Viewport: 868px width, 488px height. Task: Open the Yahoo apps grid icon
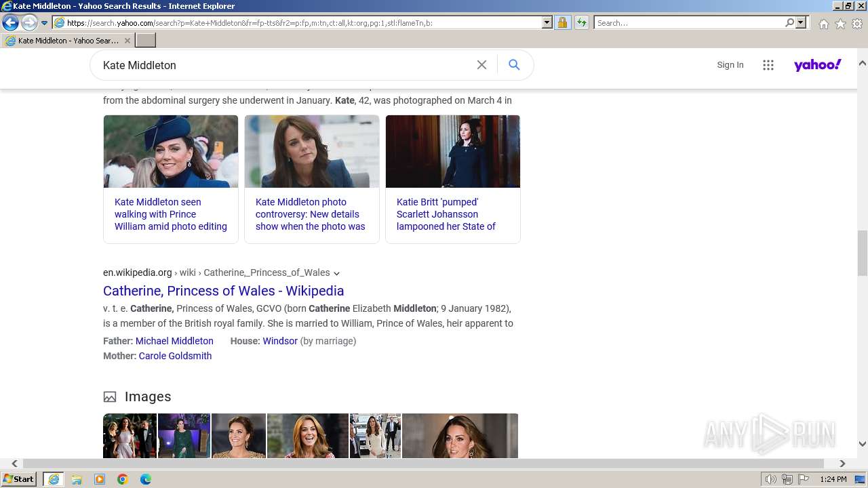tap(768, 65)
